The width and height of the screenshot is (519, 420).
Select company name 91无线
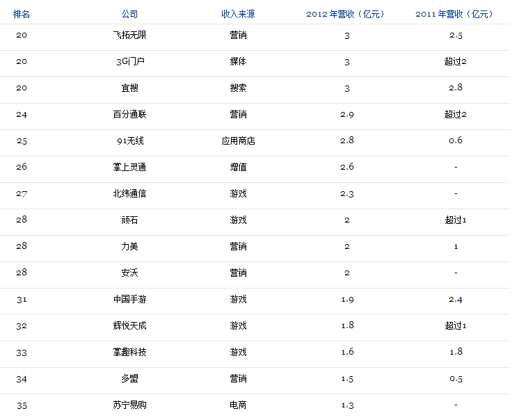[x=130, y=141]
